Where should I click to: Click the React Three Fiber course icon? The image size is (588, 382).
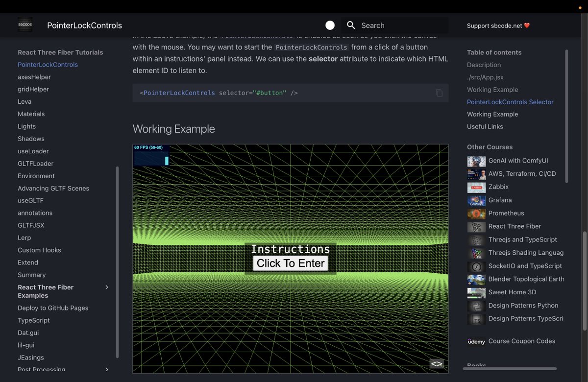pyautogui.click(x=476, y=227)
